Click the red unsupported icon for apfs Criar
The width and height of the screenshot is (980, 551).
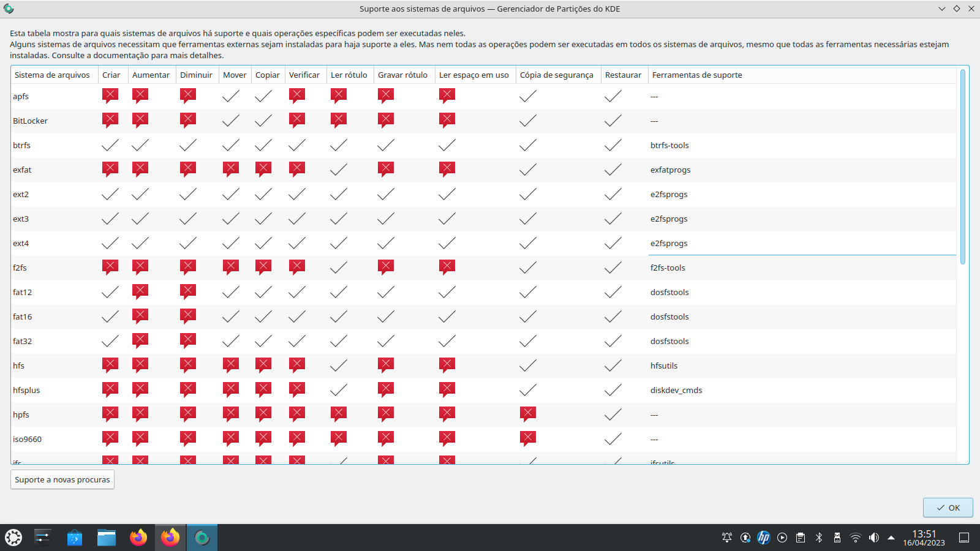(x=110, y=96)
